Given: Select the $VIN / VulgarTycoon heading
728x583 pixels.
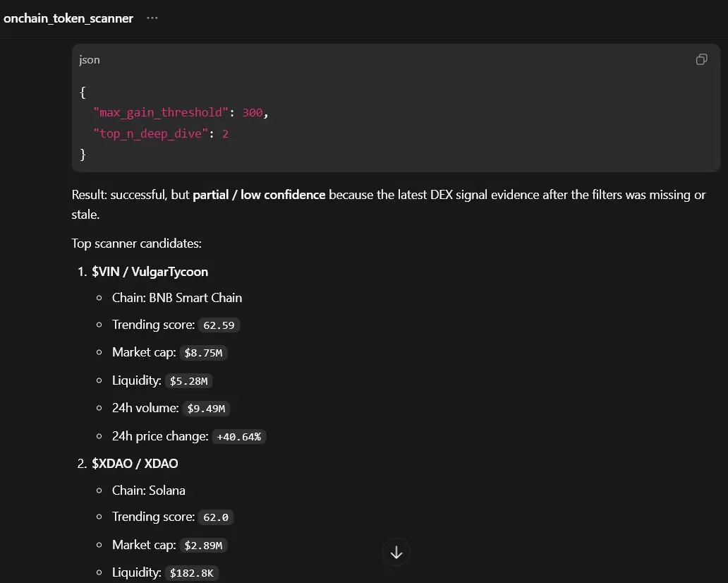Looking at the screenshot, I should click(x=150, y=272).
